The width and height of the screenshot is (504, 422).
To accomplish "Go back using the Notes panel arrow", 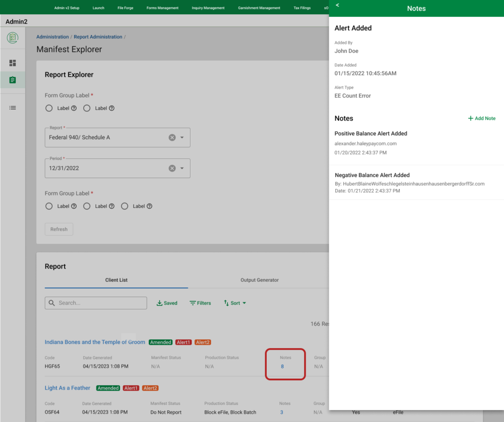I will pos(337,5).
